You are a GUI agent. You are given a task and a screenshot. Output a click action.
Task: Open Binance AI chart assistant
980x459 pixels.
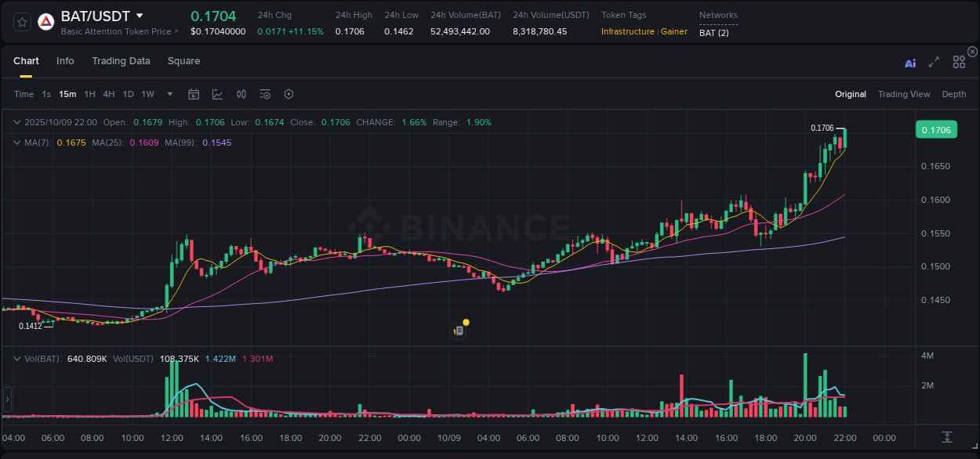(909, 63)
